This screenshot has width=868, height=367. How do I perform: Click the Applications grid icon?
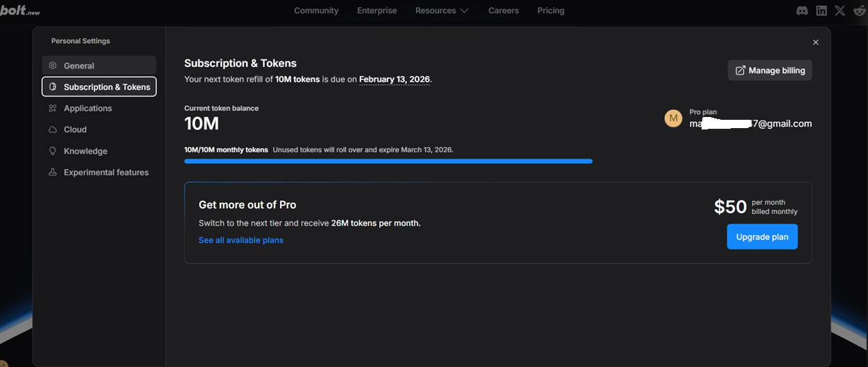click(x=53, y=109)
